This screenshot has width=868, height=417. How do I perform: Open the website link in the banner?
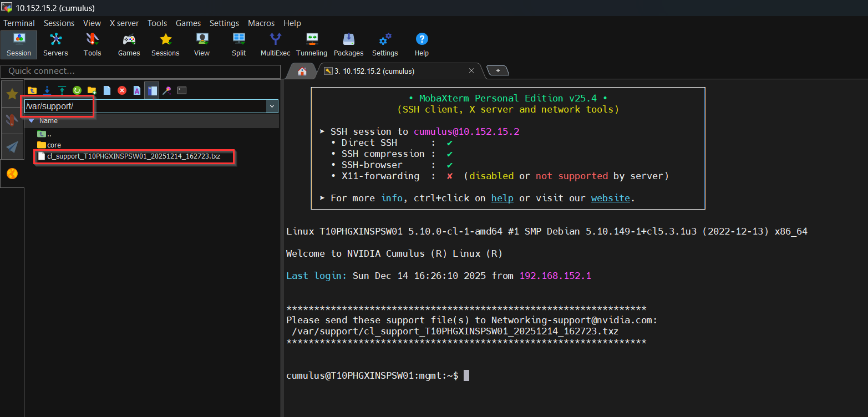610,198
